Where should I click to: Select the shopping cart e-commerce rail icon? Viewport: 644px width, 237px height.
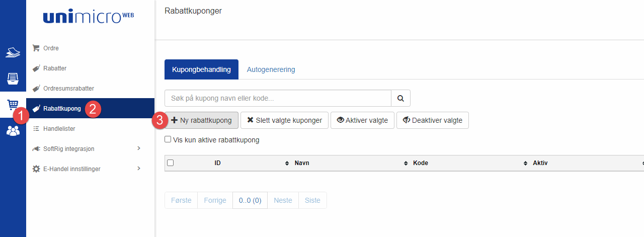pos(12,105)
